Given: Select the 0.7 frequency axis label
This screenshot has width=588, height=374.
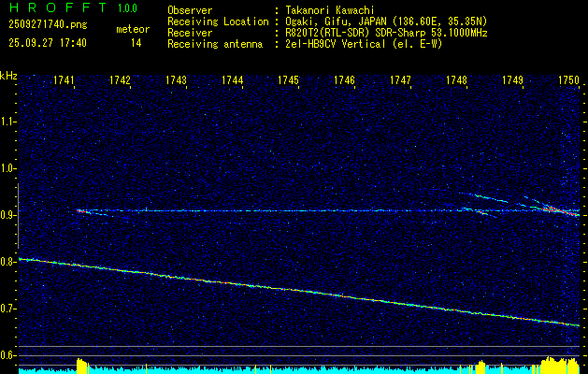Looking at the screenshot, I should pos(8,309).
